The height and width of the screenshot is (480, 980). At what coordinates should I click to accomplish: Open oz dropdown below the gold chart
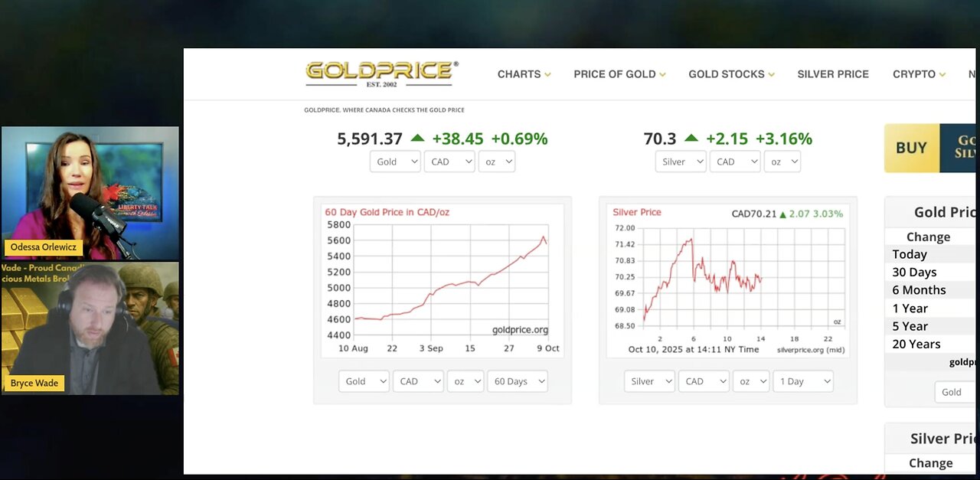(465, 381)
